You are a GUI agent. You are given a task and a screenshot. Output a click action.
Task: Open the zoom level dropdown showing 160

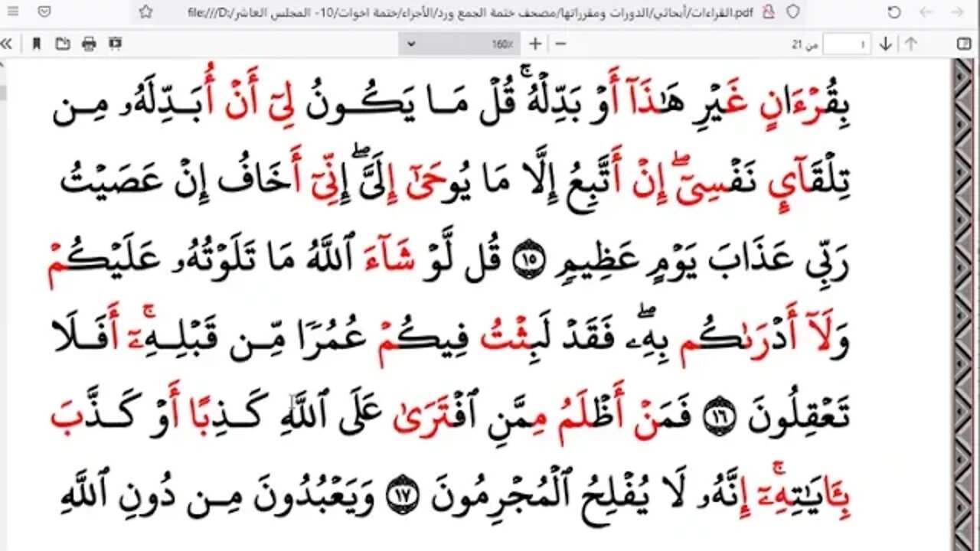(x=459, y=44)
